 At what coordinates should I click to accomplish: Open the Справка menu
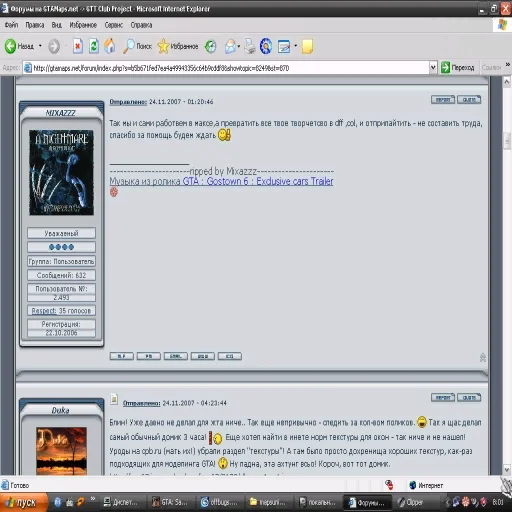(141, 25)
